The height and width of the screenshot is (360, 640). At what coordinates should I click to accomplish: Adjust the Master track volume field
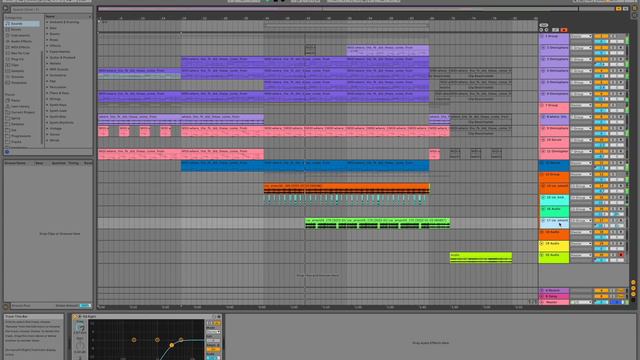click(x=601, y=302)
